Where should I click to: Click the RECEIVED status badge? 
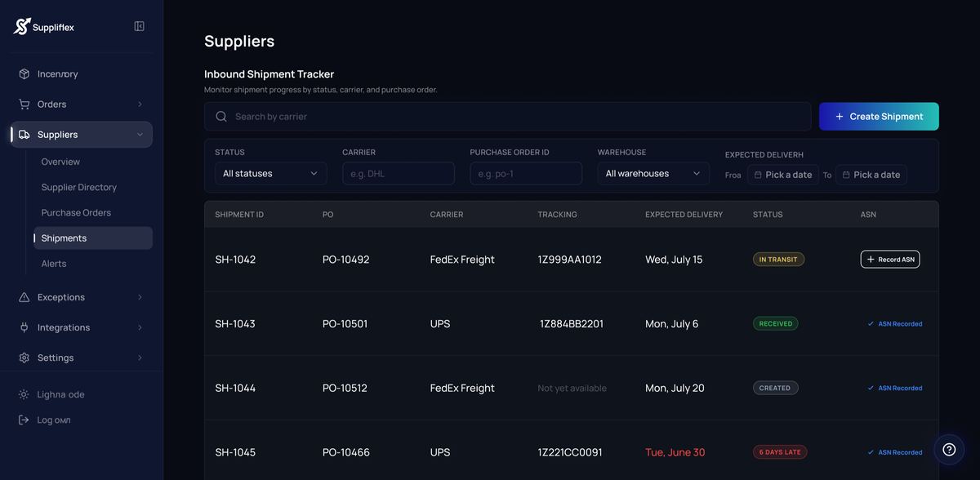click(776, 323)
